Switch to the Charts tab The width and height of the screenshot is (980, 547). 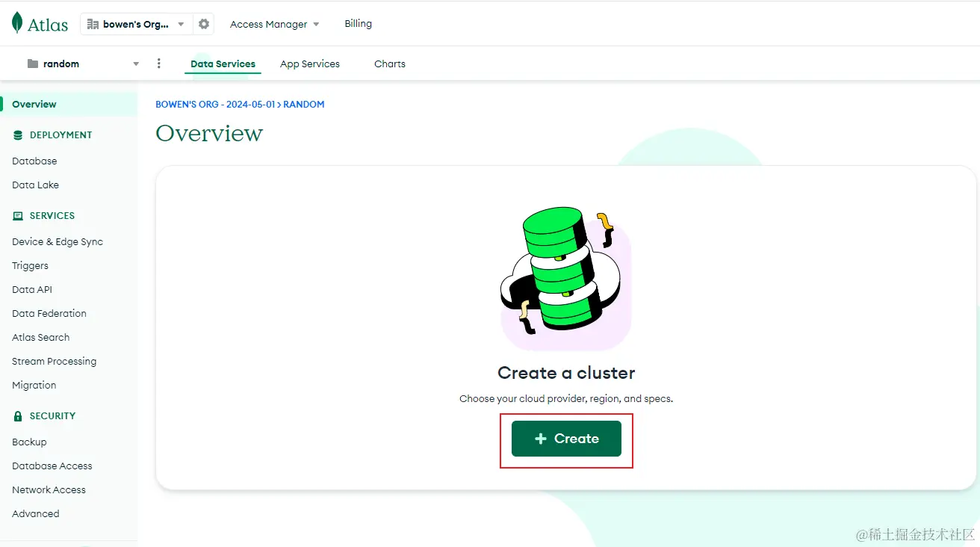coord(390,64)
